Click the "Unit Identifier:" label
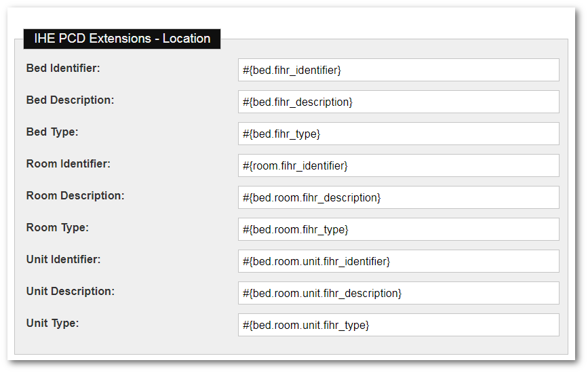This screenshot has width=588, height=373. pos(63,259)
